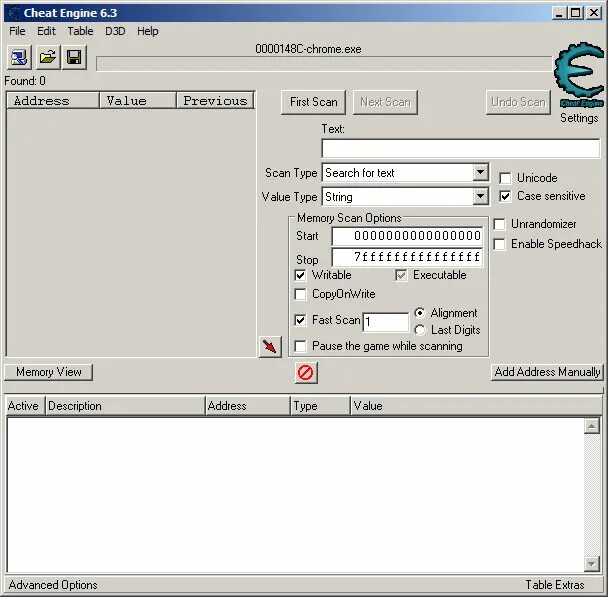608x597 pixels.
Task: Open Table Extras in status bar
Action: (555, 585)
